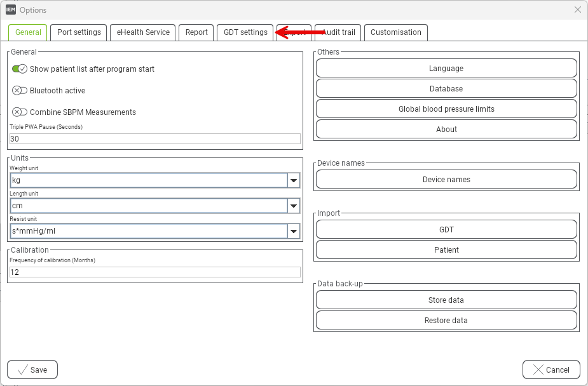The width and height of the screenshot is (588, 386).
Task: Switch to the Port settings tab
Action: [79, 32]
